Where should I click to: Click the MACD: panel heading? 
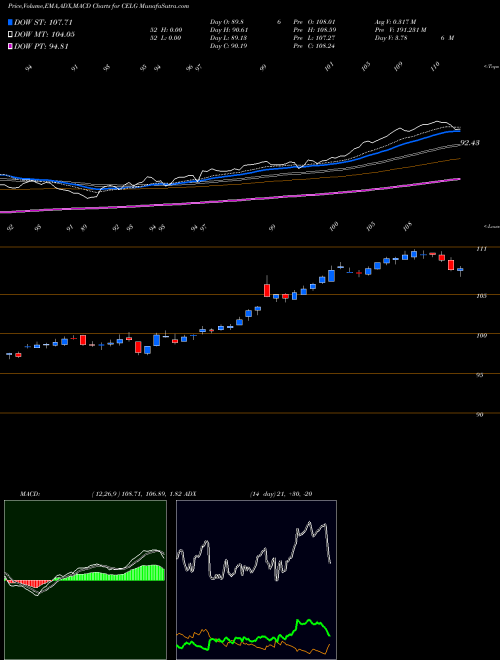(x=30, y=494)
